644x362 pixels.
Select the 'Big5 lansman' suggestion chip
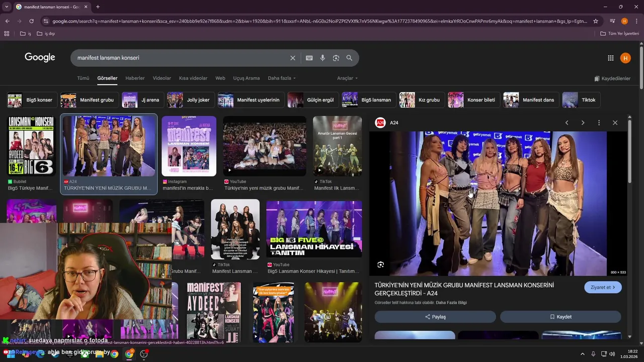coord(368,100)
